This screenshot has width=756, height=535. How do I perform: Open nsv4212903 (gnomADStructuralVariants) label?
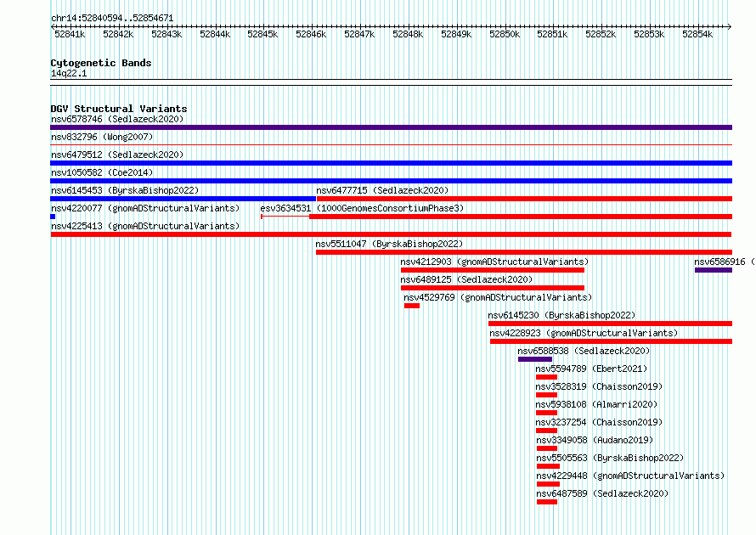(x=494, y=262)
